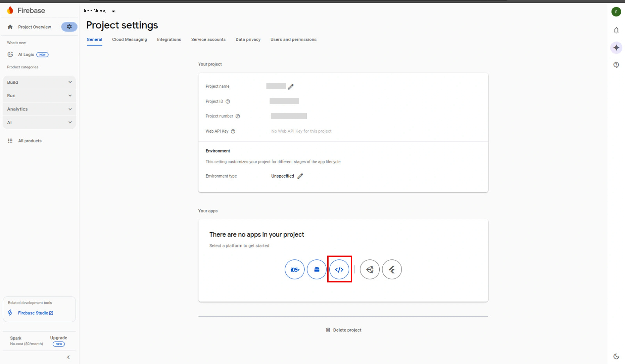This screenshot has height=364, width=625.
Task: Go to Users and permissions tab
Action: [293, 39]
